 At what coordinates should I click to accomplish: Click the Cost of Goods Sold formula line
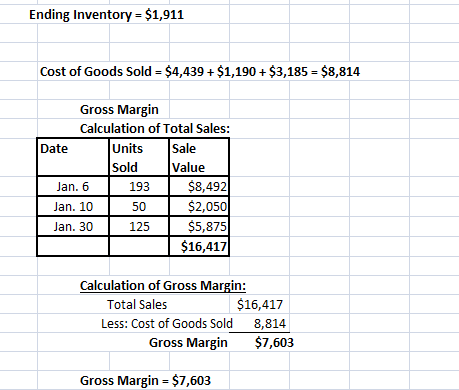200,72
